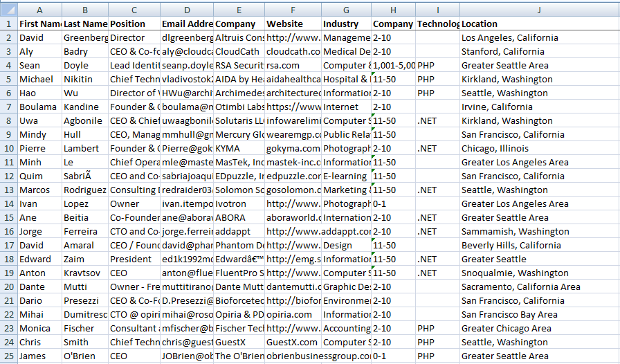620x364 pixels.
Task: Select the 'Kravtsov' last name cell
Action: point(85,273)
